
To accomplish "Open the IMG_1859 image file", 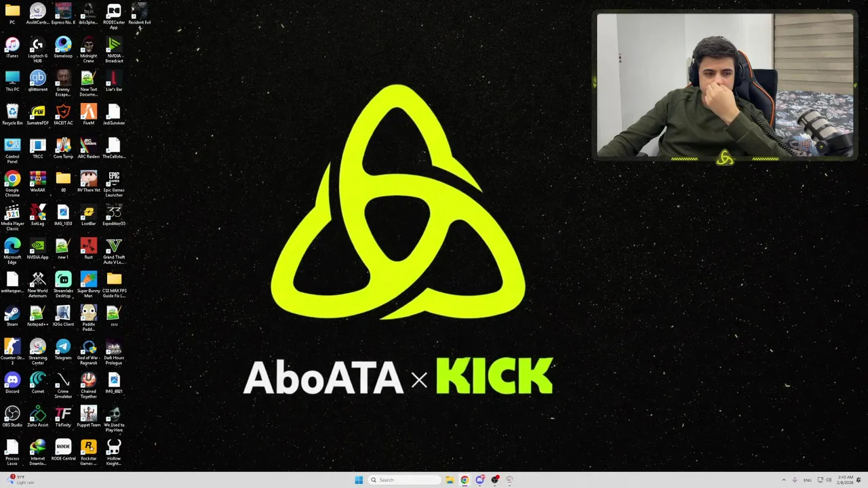I will [63, 216].
